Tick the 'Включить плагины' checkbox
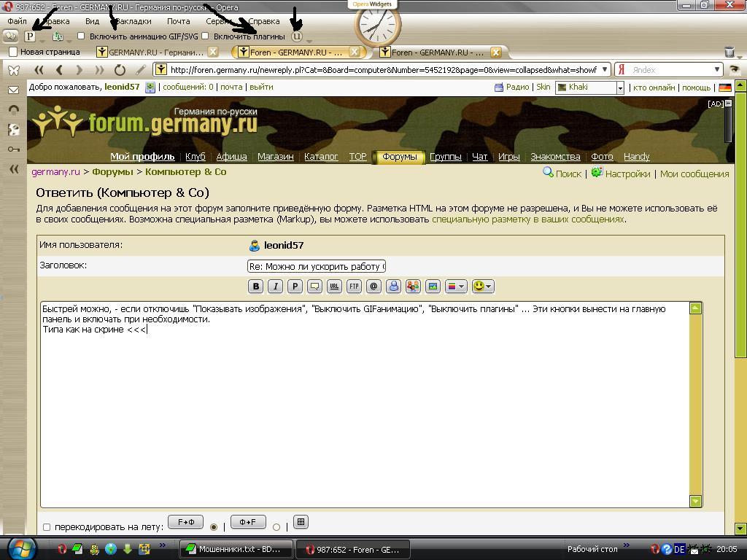 205,36
